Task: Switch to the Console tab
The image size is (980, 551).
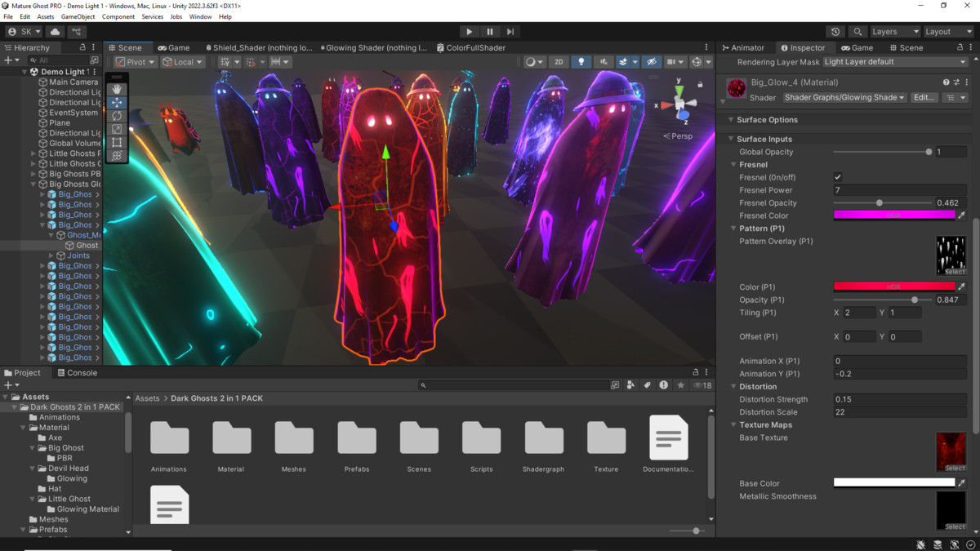Action: tap(77, 373)
